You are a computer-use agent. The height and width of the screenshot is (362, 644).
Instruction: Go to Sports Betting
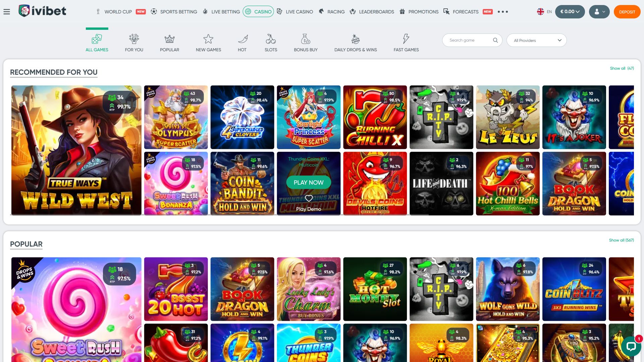coord(174,12)
